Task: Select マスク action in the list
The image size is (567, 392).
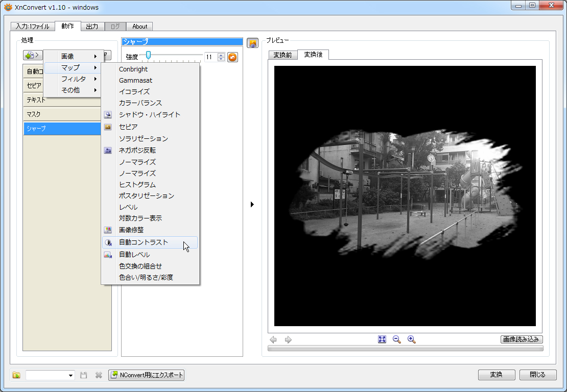Action: [x=62, y=114]
